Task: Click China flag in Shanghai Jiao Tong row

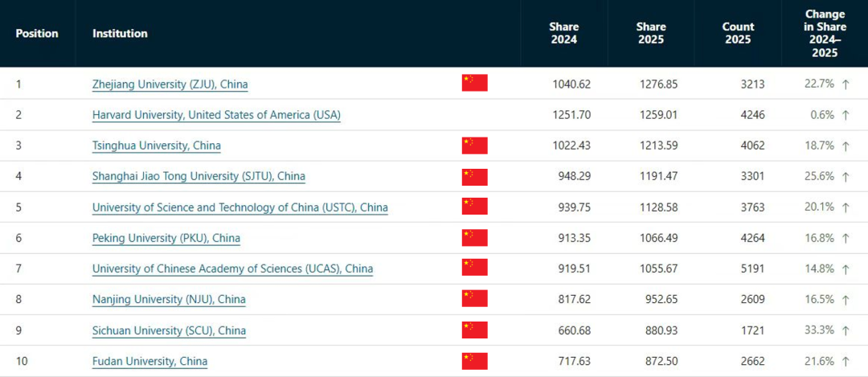Action: [475, 177]
